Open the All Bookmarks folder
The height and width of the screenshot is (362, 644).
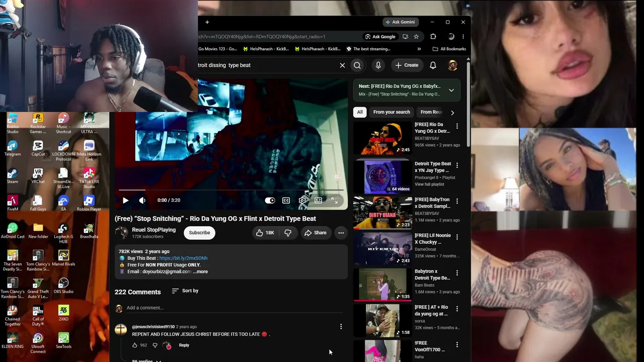pyautogui.click(x=449, y=49)
